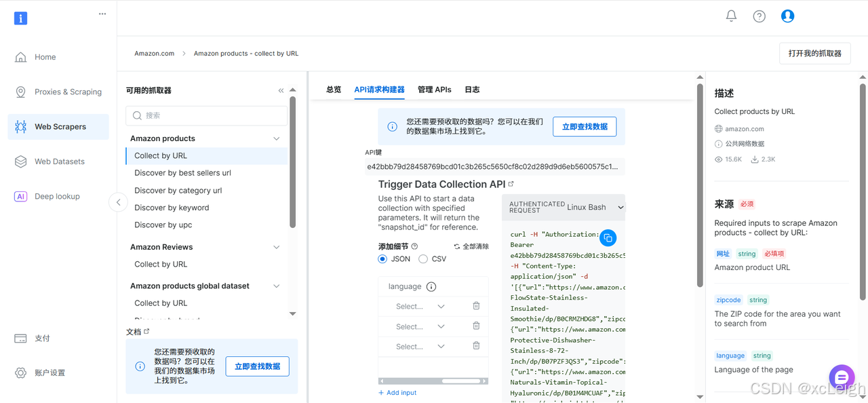Open the second language Select dropdown
Screen dimensions: 868x403
pos(420,326)
